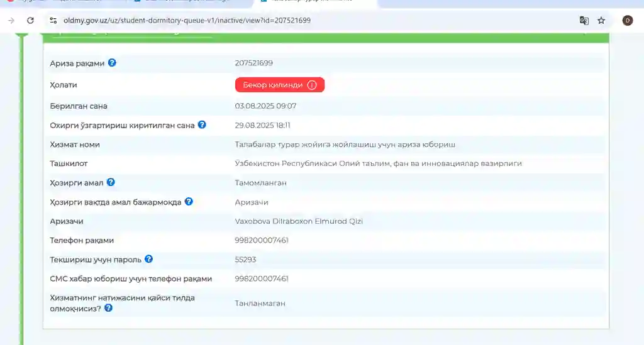Select the currently active browser tab
The width and height of the screenshot is (644, 345).
pos(314,3)
